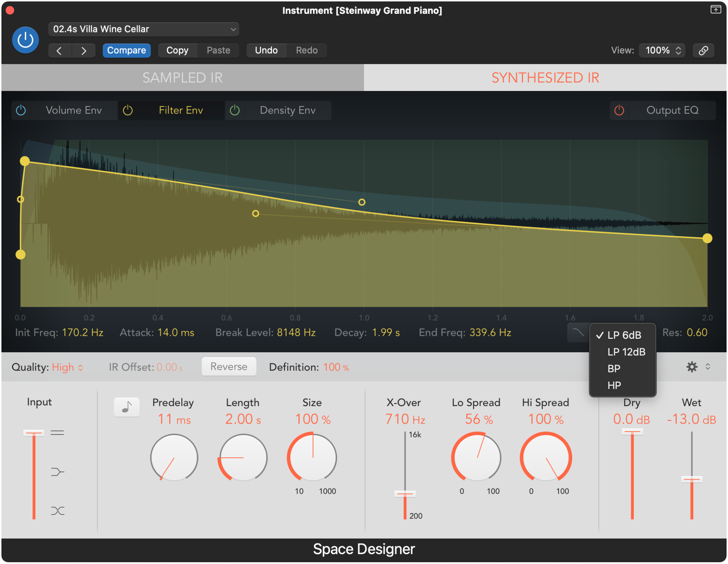Select the Volume Env tab

tap(74, 110)
